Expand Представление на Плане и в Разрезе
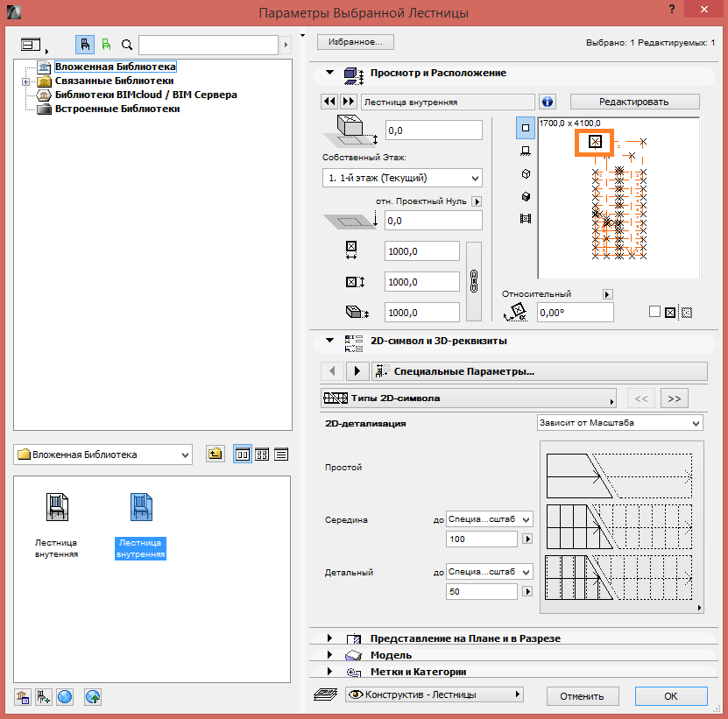Screen dimensions: 728x719 (329, 638)
